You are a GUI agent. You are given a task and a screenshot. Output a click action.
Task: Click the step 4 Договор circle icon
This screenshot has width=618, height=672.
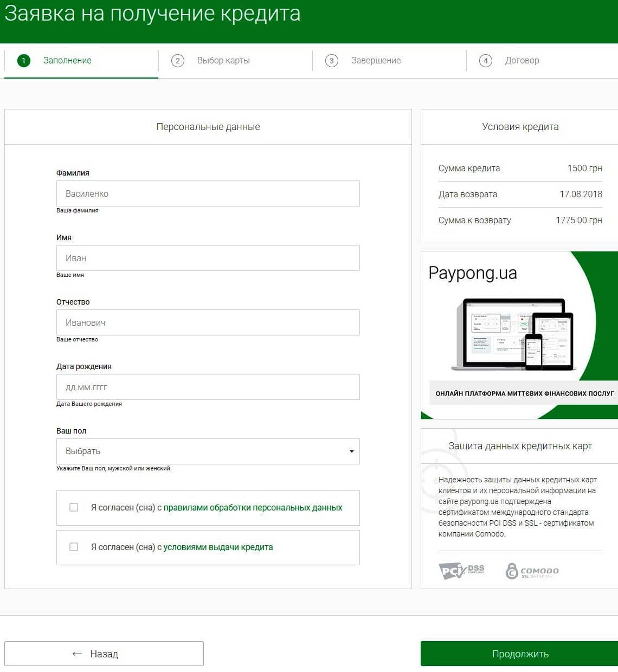pos(485,61)
